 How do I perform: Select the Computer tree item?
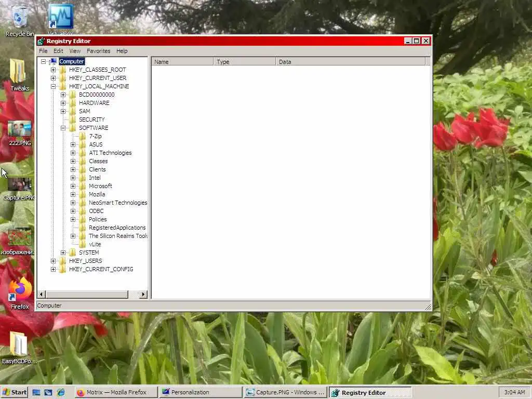(72, 61)
